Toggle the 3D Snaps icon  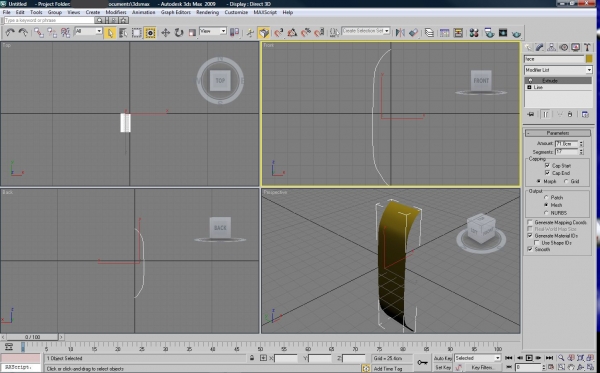point(279,33)
